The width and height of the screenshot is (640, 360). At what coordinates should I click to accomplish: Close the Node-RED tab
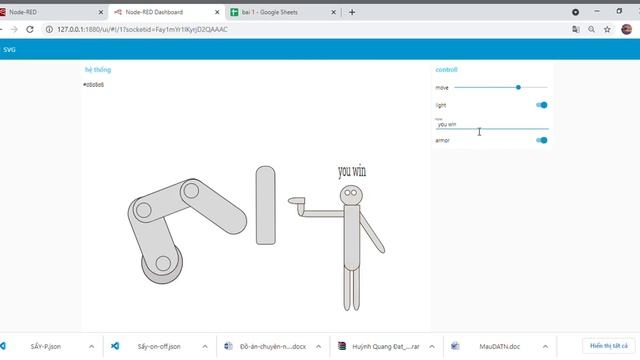[x=101, y=12]
